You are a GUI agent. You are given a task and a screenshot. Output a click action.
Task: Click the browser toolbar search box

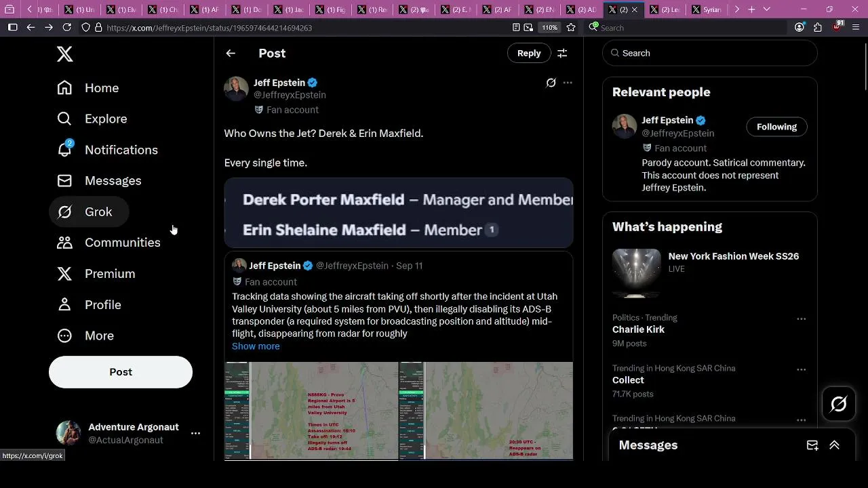[685, 28]
